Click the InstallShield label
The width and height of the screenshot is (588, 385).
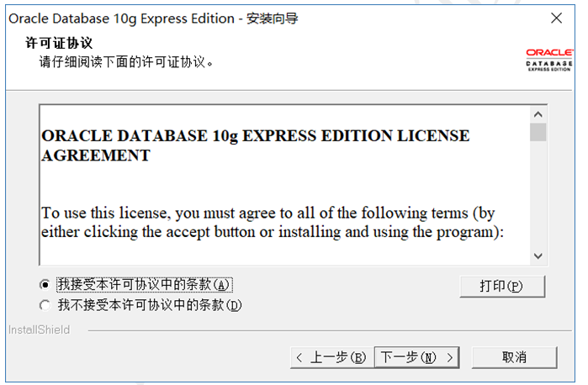pos(39,330)
